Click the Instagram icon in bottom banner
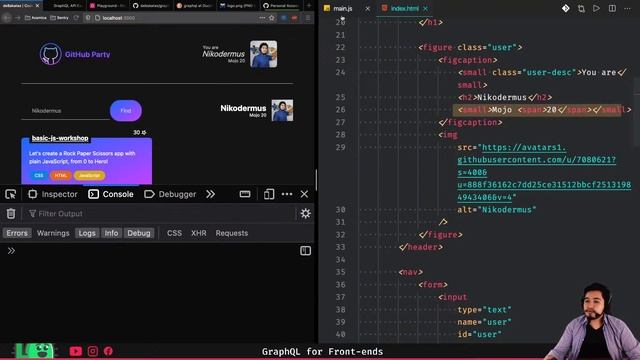Image resolution: width=640 pixels, height=360 pixels. tap(93, 351)
